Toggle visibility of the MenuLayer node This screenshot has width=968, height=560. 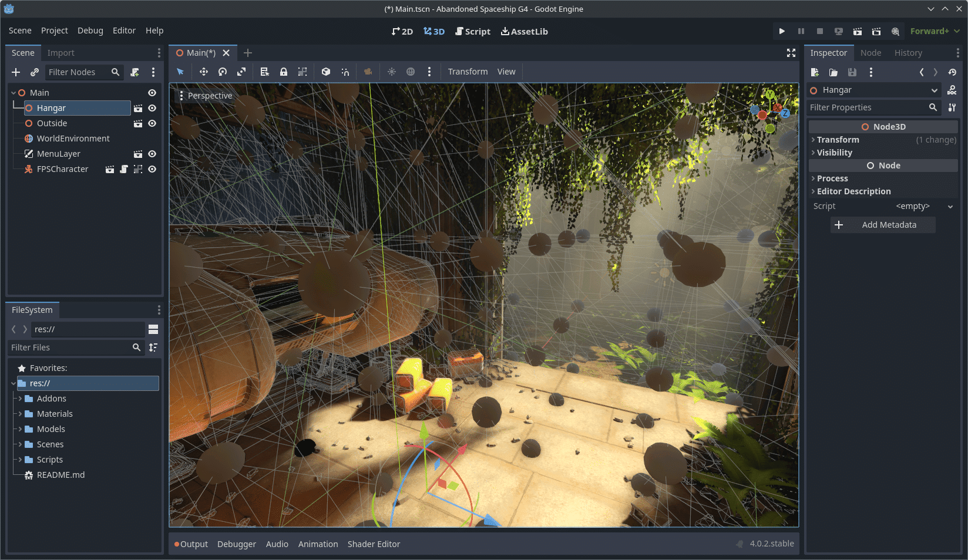pos(152,154)
